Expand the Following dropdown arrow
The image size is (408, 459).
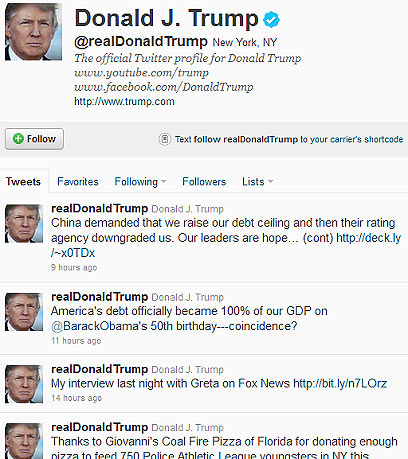coord(163,182)
